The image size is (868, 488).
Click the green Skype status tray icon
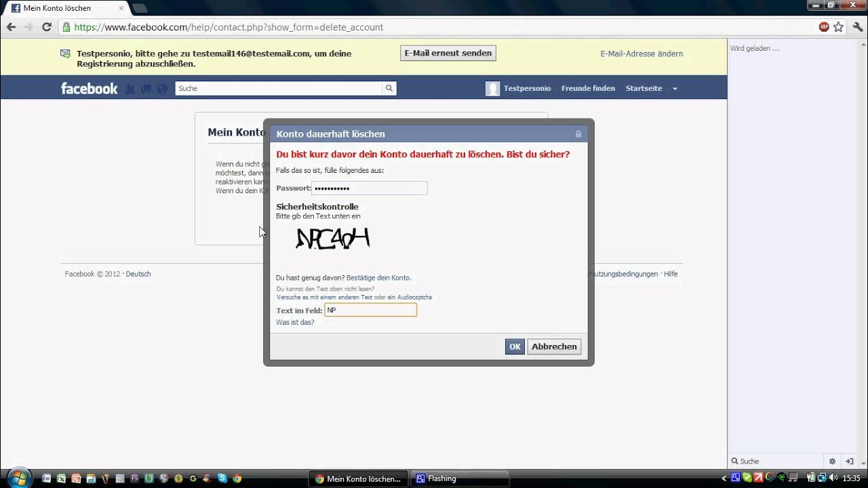click(747, 478)
